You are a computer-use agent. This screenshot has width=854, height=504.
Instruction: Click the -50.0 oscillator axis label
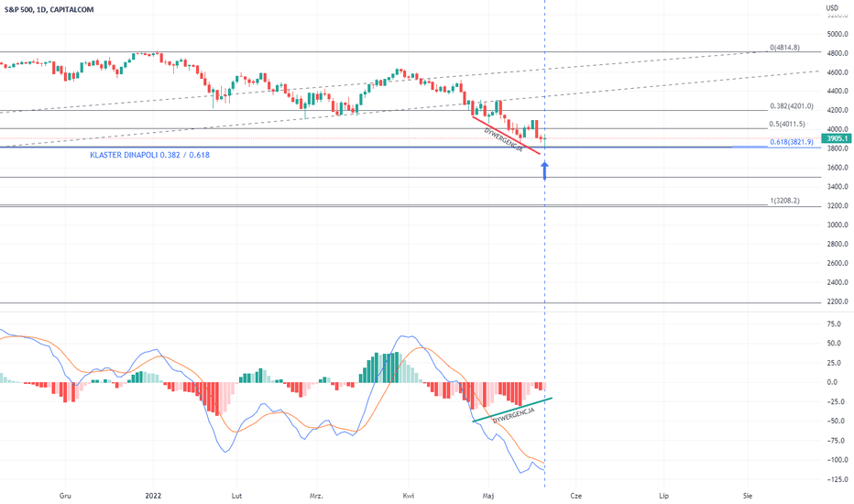[x=836, y=422]
